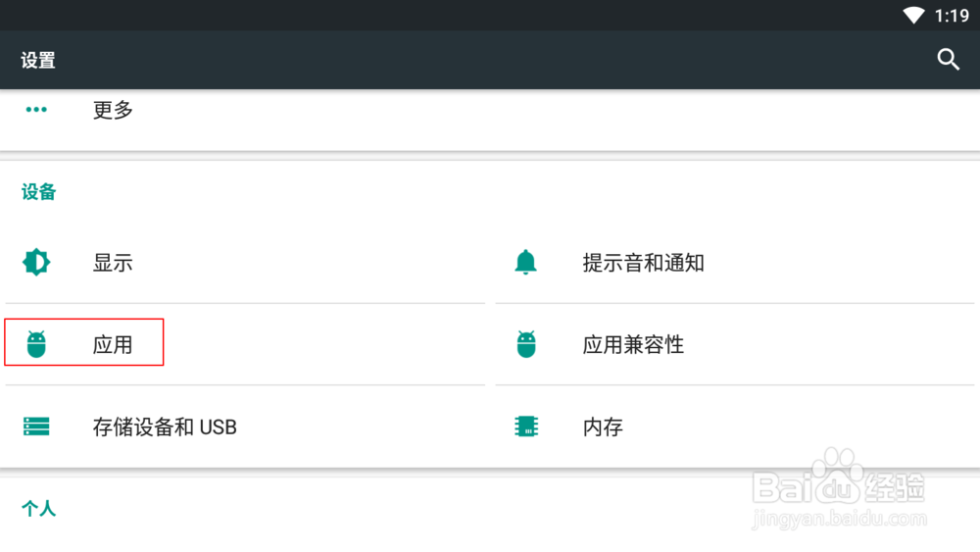980x552 pixels.
Task: Open 存储设备和 USB settings
Action: click(x=245, y=427)
